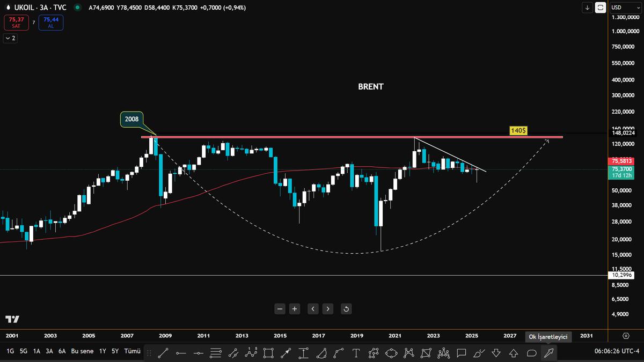The height and width of the screenshot is (362, 644).
Task: Select the price range measure tool
Action: tap(304, 353)
